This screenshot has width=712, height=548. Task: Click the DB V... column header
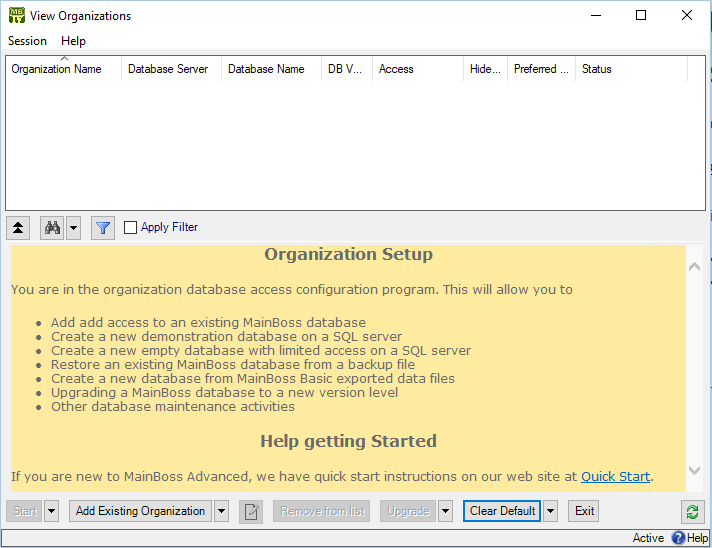347,69
